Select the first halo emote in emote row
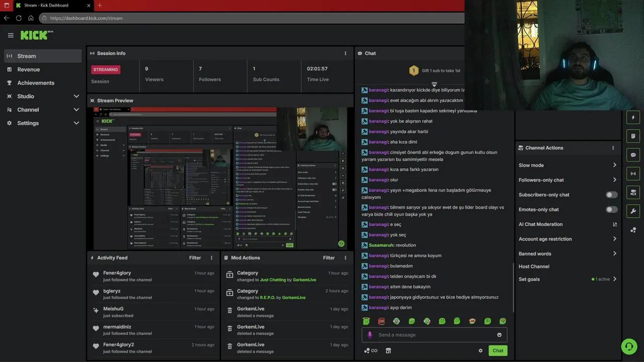 pos(366,321)
